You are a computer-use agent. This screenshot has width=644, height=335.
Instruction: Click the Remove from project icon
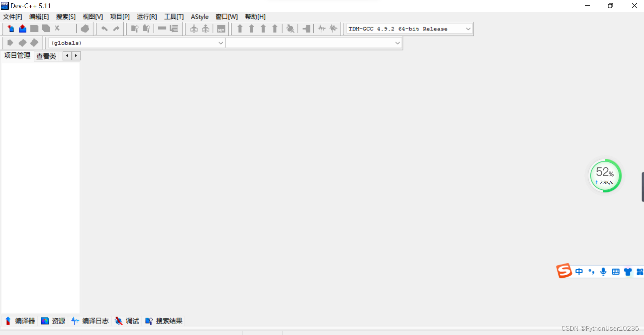[205, 29]
